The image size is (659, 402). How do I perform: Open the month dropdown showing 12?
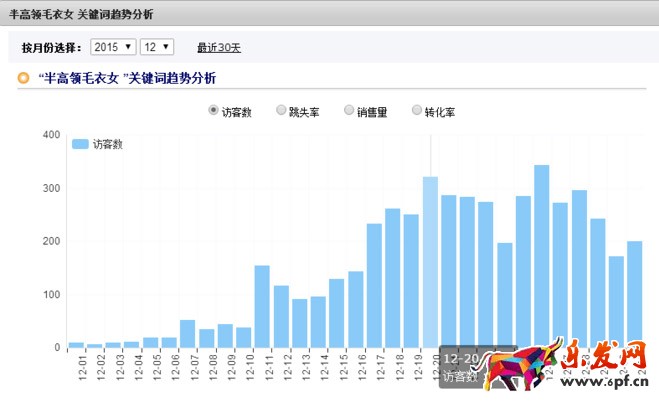point(156,47)
